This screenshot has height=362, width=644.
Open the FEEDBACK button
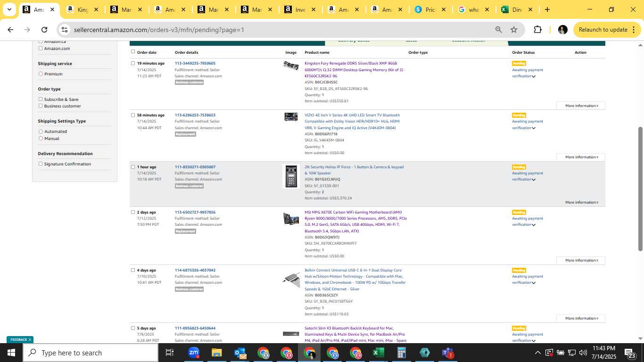coord(18,339)
